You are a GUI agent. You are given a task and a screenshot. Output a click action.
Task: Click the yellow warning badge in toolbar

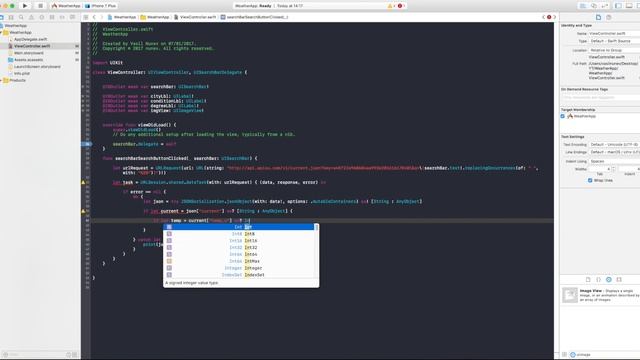391,6
